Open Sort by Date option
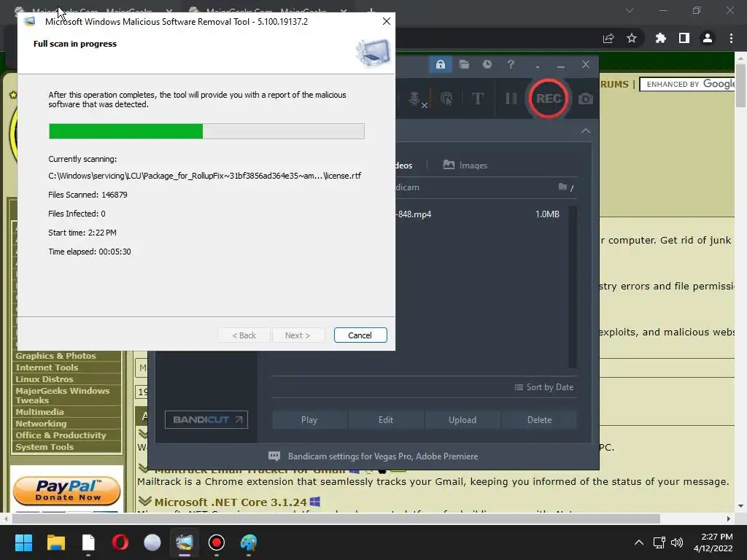Screen dimensions: 747x560 [544, 387]
